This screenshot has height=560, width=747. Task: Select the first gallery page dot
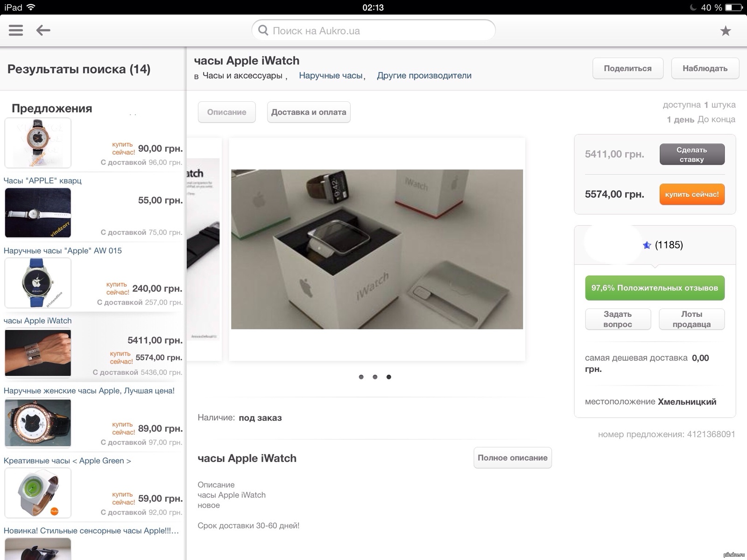click(x=361, y=377)
